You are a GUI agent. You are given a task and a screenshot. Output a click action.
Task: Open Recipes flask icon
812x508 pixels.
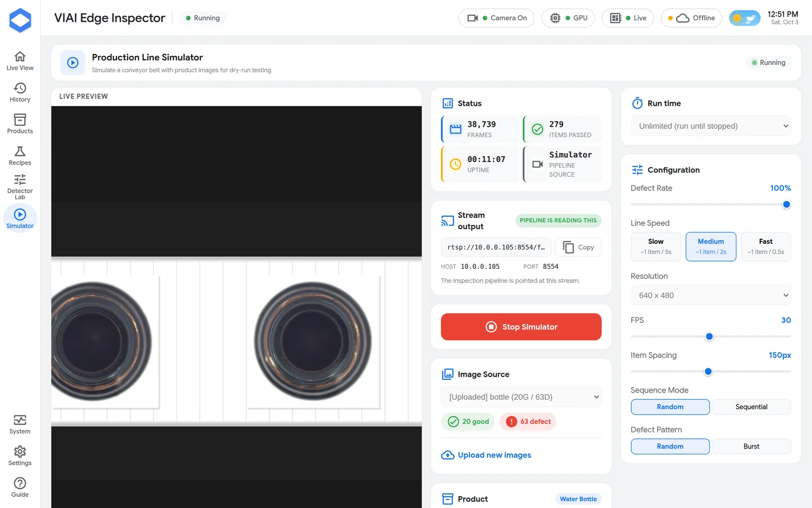click(20, 151)
